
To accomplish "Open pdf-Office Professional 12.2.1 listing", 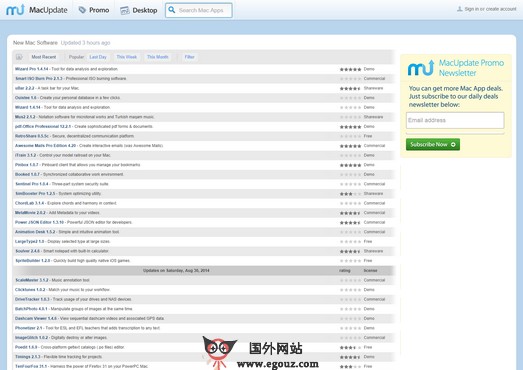I will click(43, 126).
